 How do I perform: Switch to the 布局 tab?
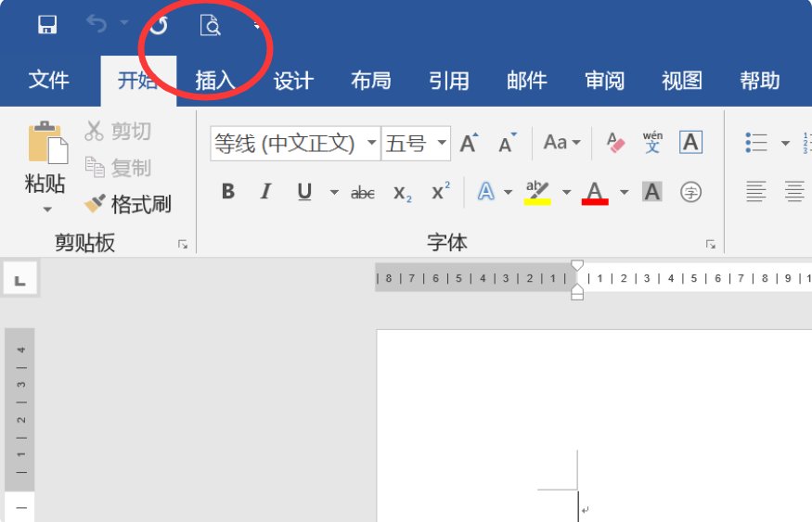tap(371, 80)
